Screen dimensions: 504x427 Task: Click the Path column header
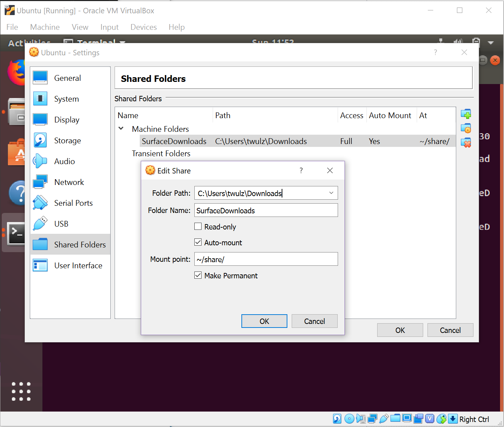275,115
